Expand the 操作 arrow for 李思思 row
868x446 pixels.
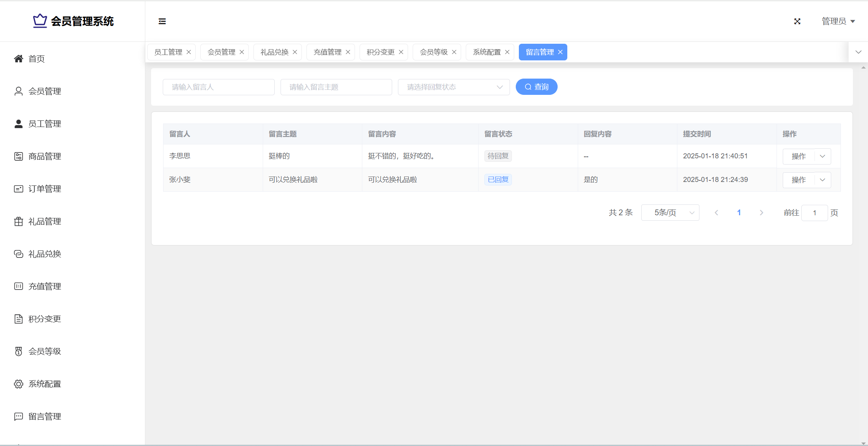pyautogui.click(x=823, y=156)
